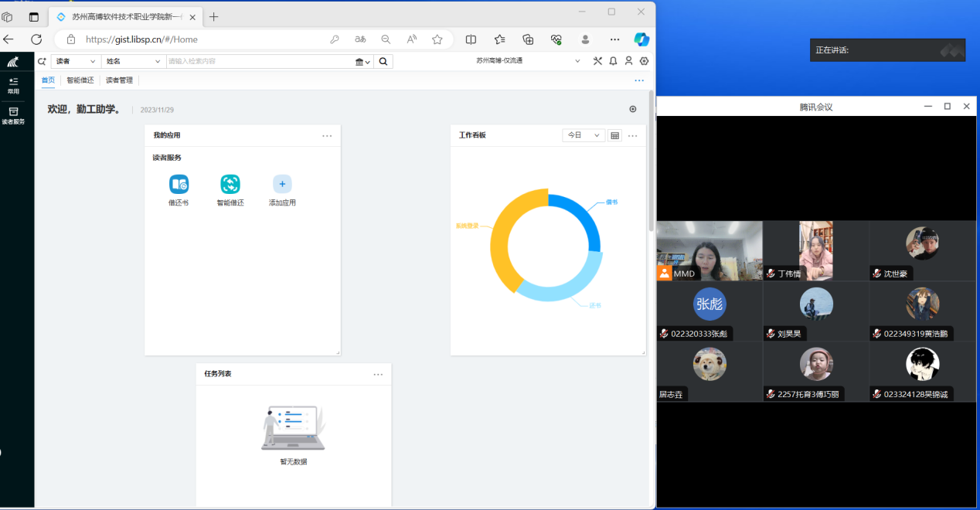980x510 pixels.
Task: Open the tools wrench icon in header
Action: click(x=597, y=61)
